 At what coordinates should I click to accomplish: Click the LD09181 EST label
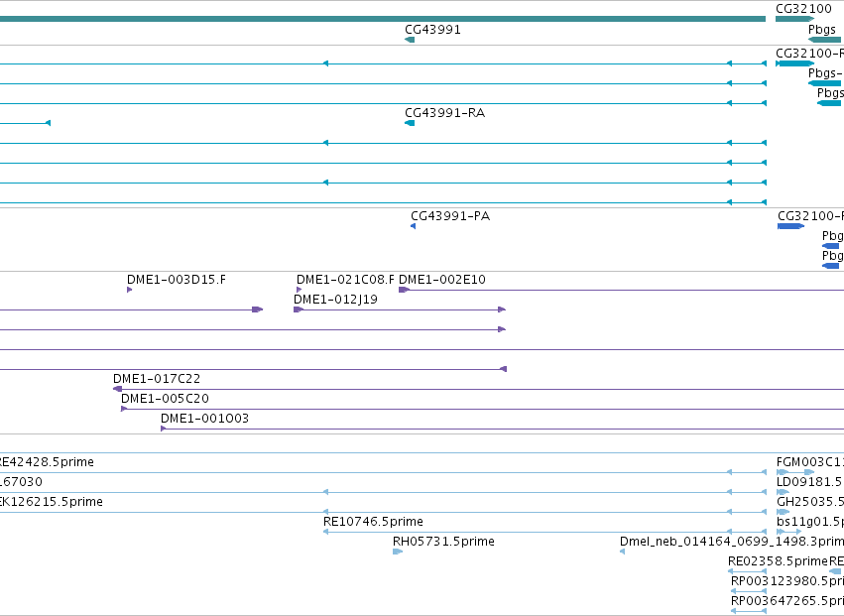coord(810,482)
